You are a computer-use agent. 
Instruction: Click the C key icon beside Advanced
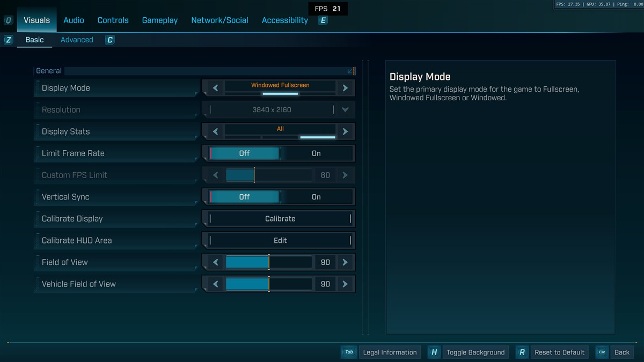pyautogui.click(x=110, y=40)
